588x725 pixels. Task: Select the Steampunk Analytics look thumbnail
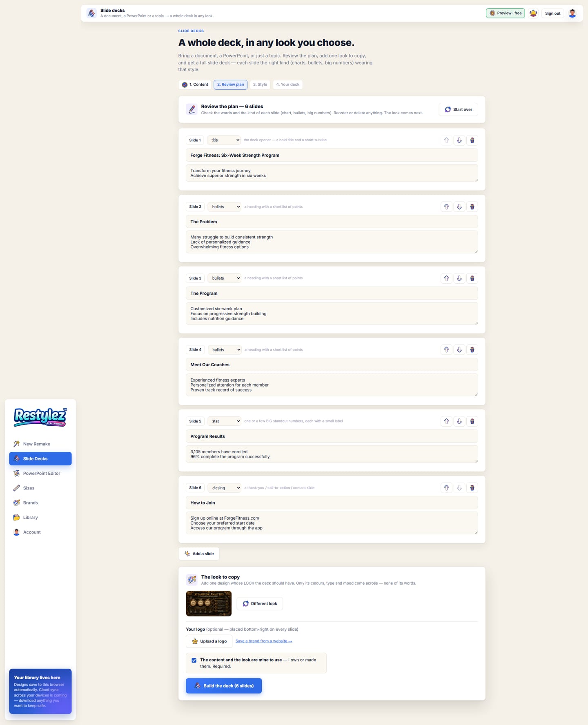pyautogui.click(x=209, y=603)
